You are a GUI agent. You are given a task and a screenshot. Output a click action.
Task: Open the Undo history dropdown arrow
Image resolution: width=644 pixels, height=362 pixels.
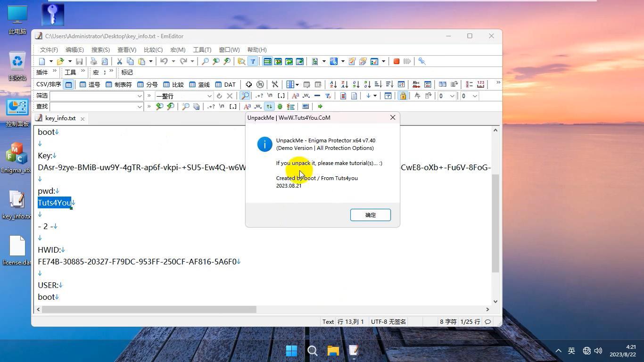[173, 61]
